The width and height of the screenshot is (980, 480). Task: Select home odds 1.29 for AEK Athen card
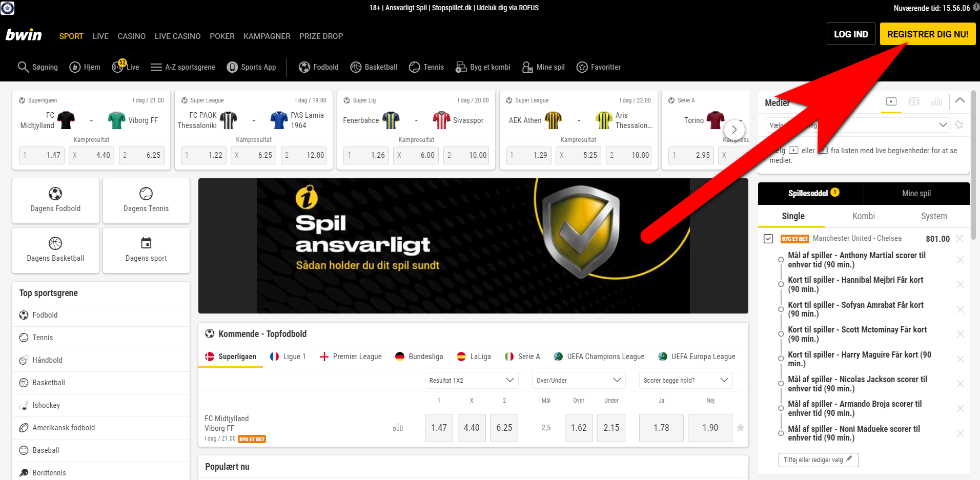tap(529, 155)
